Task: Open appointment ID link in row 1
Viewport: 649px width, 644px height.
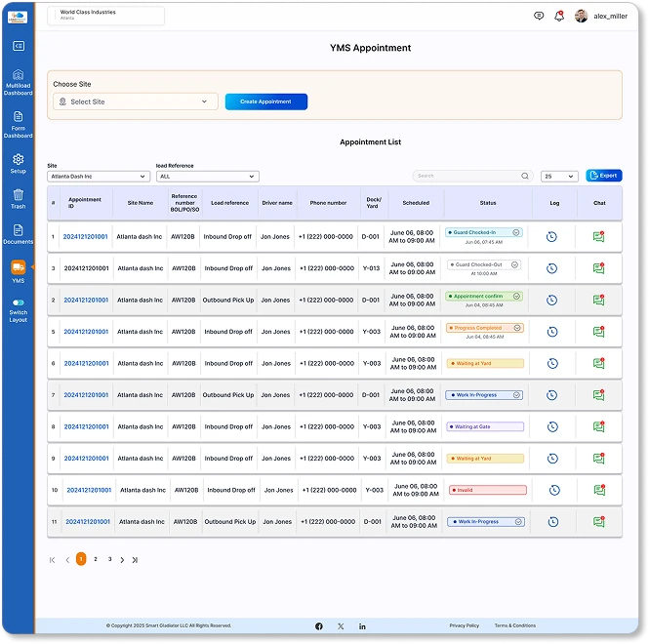Action: click(x=85, y=237)
